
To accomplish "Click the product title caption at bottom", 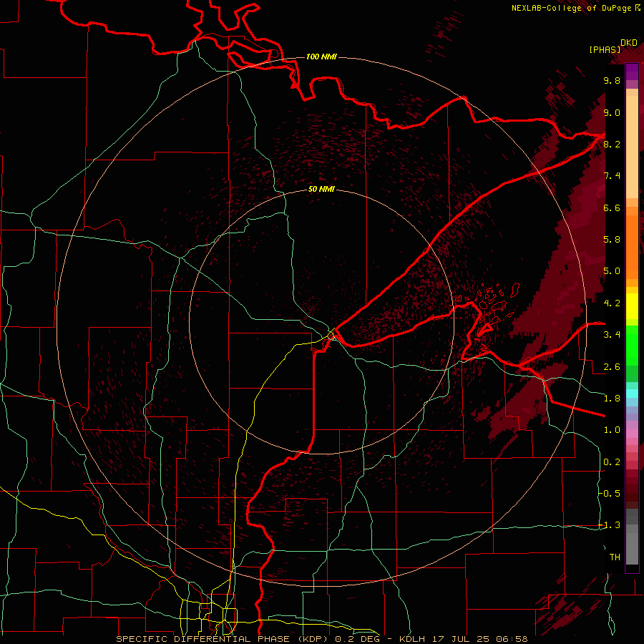I will pyautogui.click(x=321, y=639).
